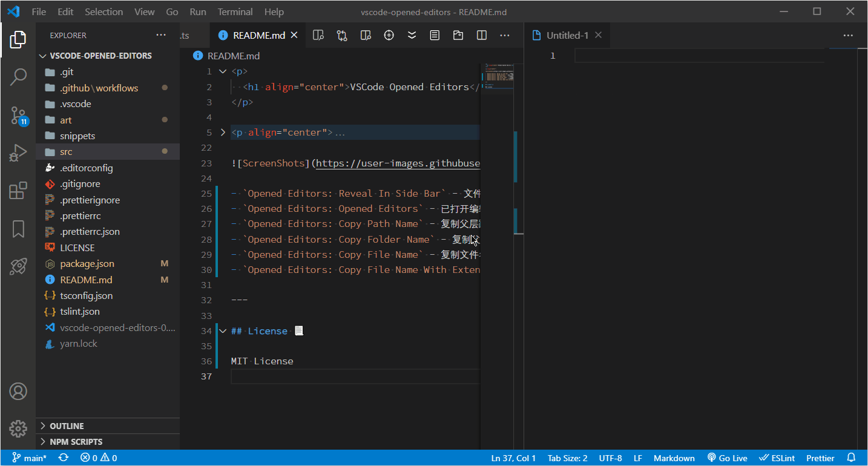
Task: Click the README.md minimap
Action: click(498, 76)
